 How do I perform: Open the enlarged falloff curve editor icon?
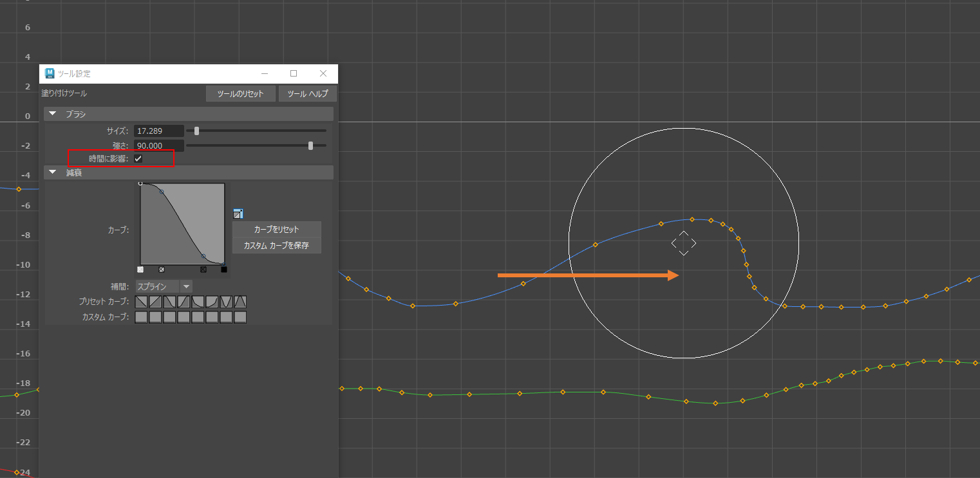[x=238, y=214]
